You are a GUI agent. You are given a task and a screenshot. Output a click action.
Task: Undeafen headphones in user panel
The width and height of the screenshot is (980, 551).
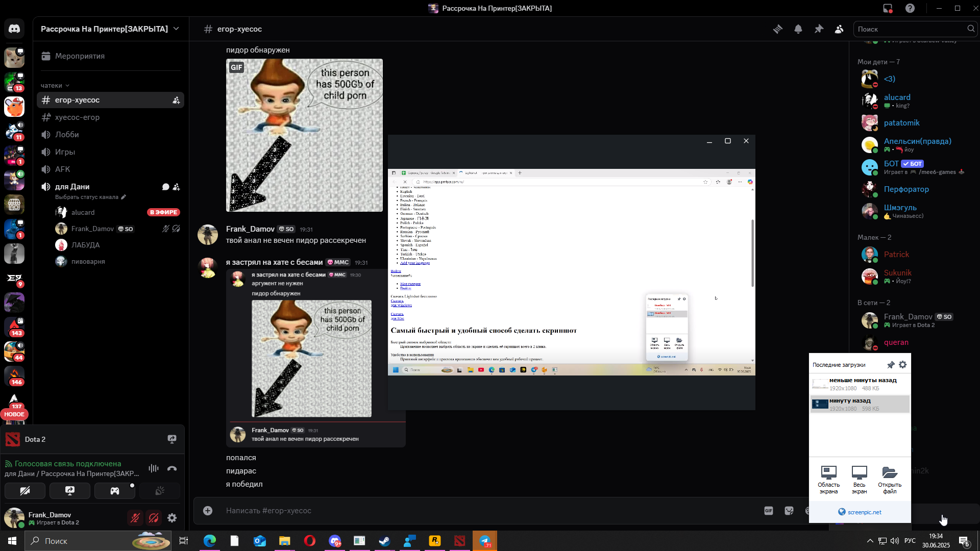(x=154, y=518)
